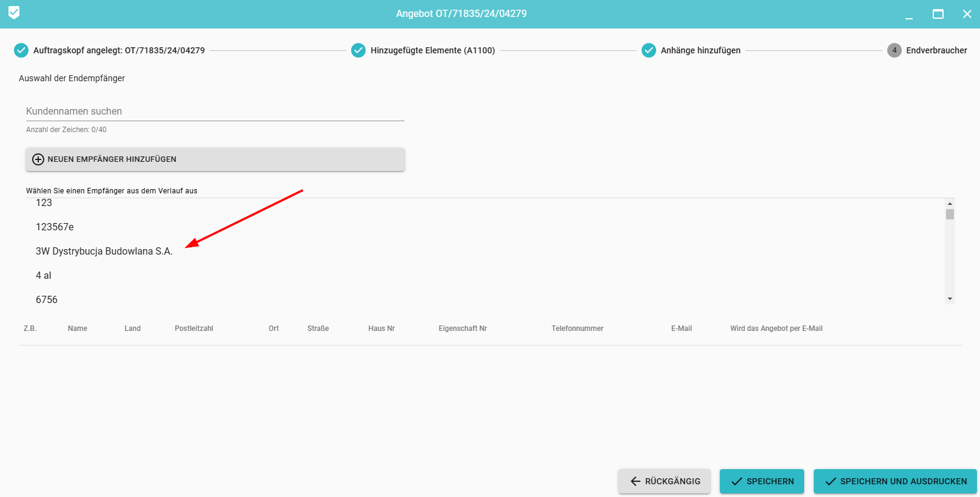Viewport: 980px width, 497px height.
Task: Focus the Kundennamen suchen search field
Action: (x=215, y=112)
